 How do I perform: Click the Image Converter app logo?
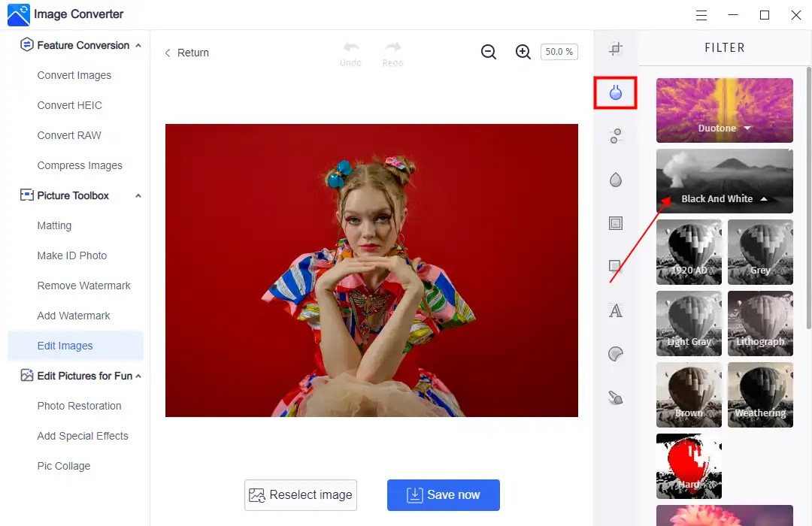(x=18, y=14)
